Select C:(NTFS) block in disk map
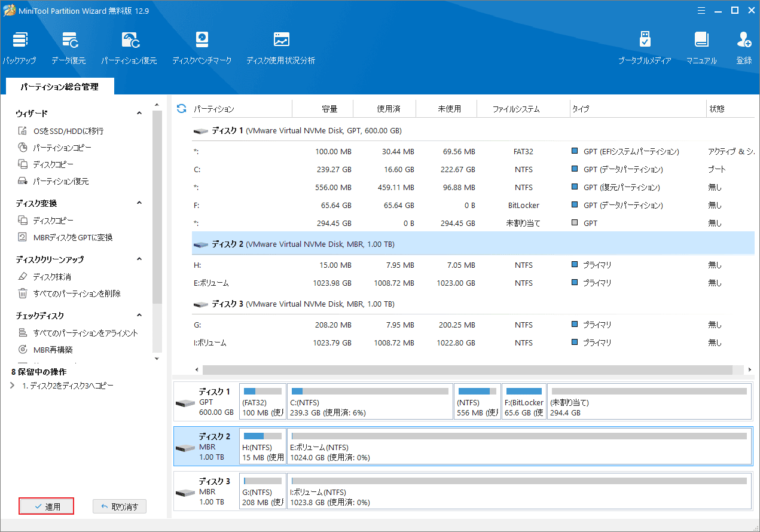The width and height of the screenshot is (760, 532). click(x=370, y=402)
